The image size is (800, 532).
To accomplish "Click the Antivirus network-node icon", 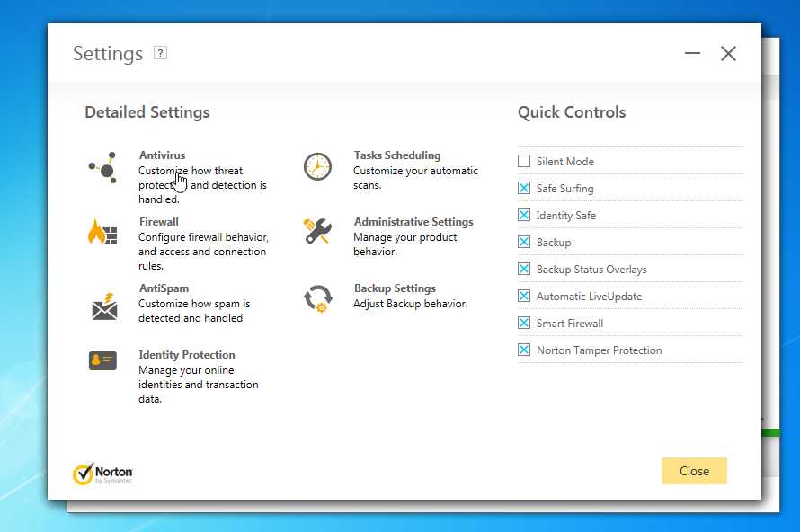I will click(x=103, y=167).
